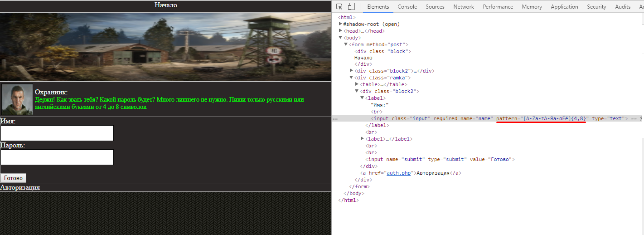Click the guard's avatar portrait
The height and width of the screenshot is (235, 644).
(x=17, y=99)
